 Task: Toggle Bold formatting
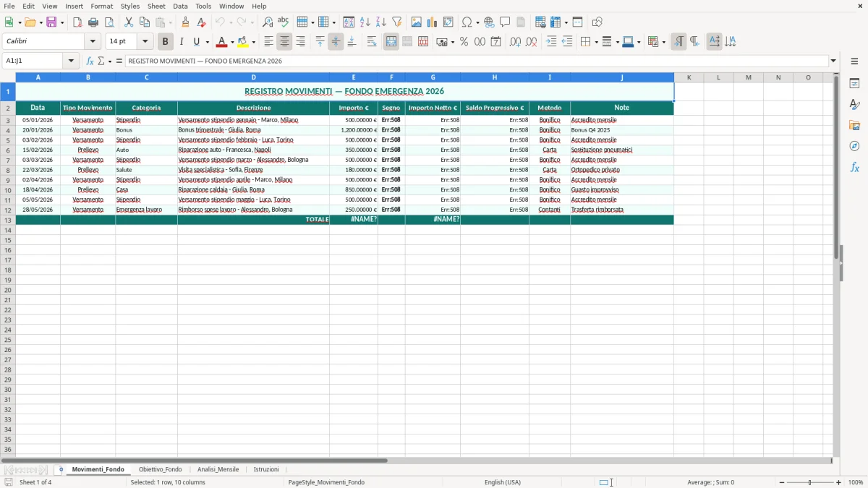pyautogui.click(x=165, y=42)
